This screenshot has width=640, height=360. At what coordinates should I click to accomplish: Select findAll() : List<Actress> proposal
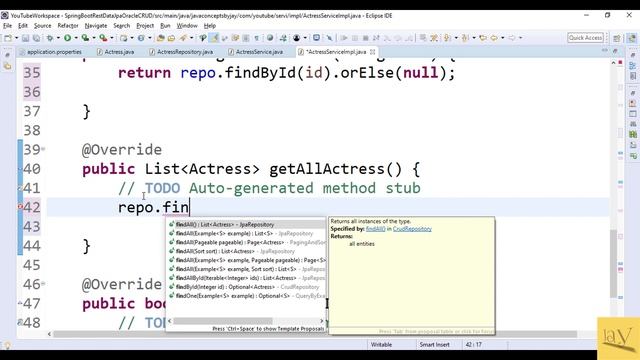[247, 224]
